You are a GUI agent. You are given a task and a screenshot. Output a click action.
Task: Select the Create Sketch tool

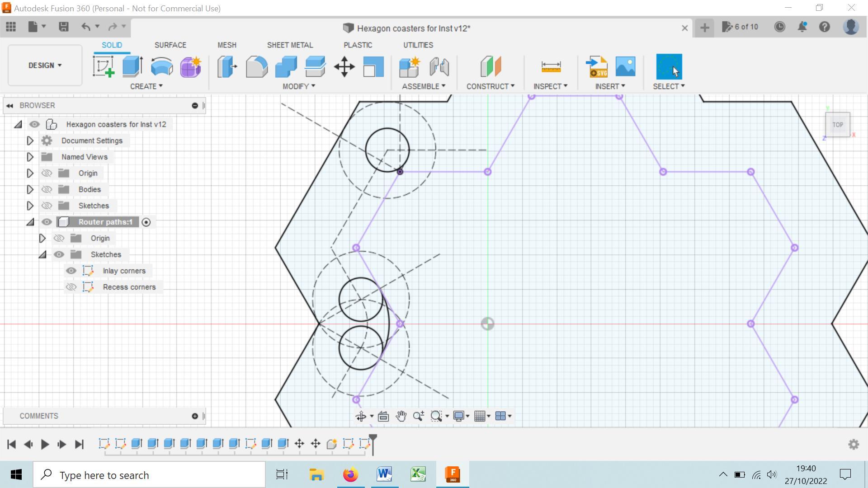click(x=103, y=67)
